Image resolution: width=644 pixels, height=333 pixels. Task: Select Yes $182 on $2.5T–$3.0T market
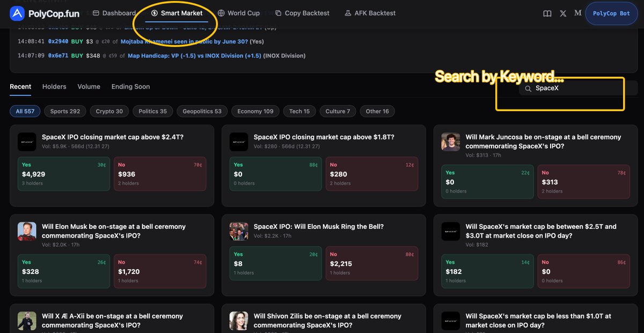point(487,272)
